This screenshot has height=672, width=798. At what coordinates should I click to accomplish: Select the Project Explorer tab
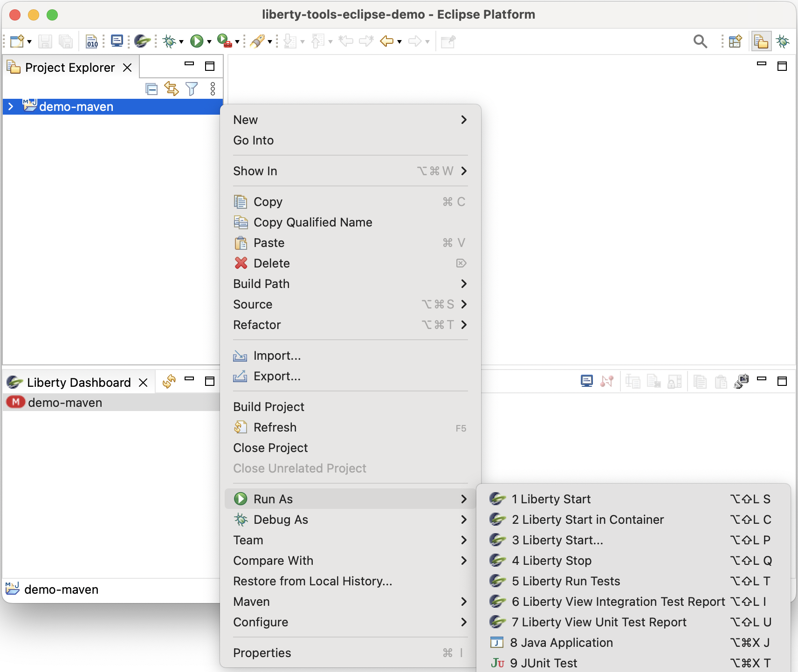pyautogui.click(x=70, y=68)
